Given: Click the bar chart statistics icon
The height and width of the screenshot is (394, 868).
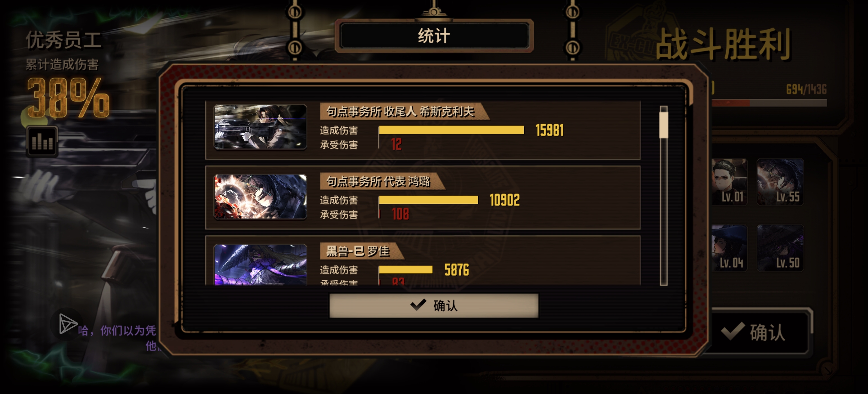Looking at the screenshot, I should [x=42, y=141].
